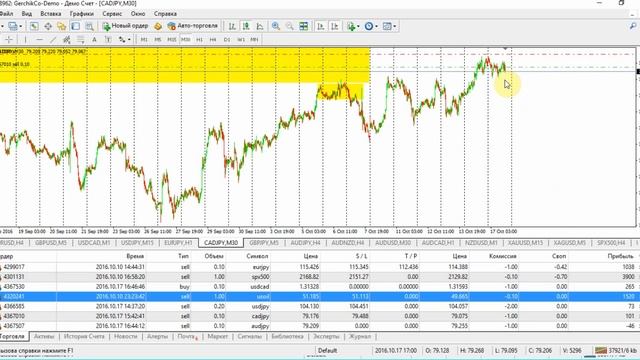This screenshot has width=640, height=360.
Task: Open the Графики menu
Action: pos(81,13)
